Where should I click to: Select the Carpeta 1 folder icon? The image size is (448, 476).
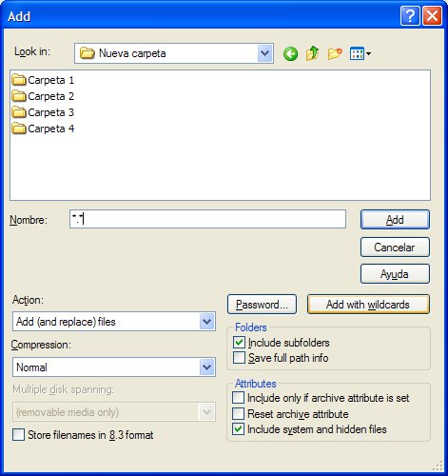[19, 80]
